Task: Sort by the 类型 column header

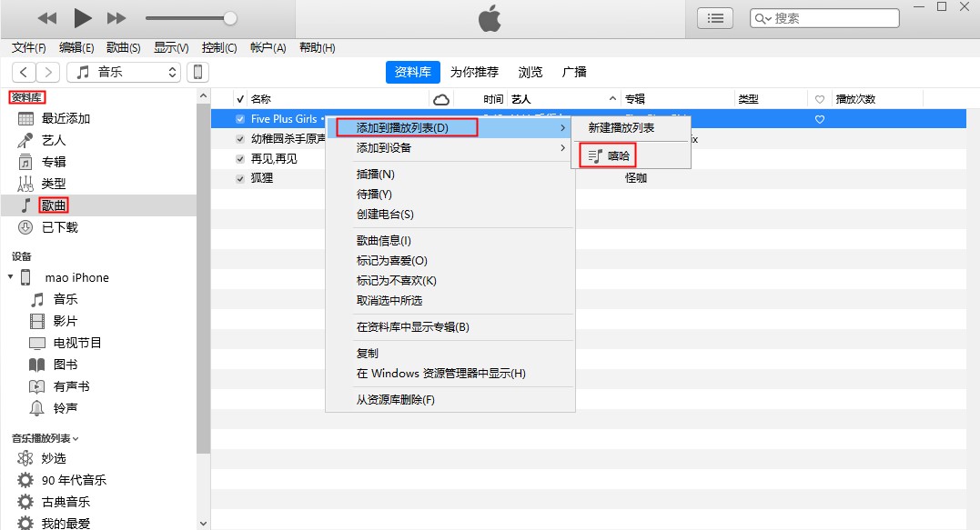Action: 748,99
